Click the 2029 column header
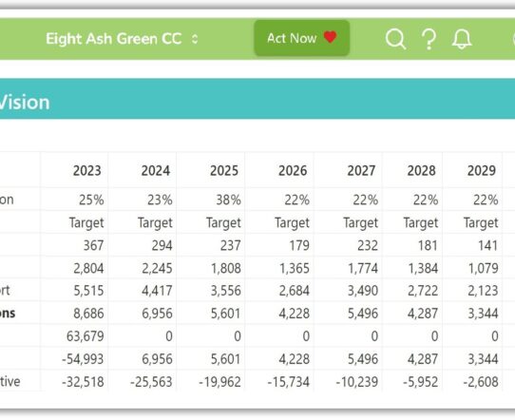Screen dimensions: 515x420 482,170
